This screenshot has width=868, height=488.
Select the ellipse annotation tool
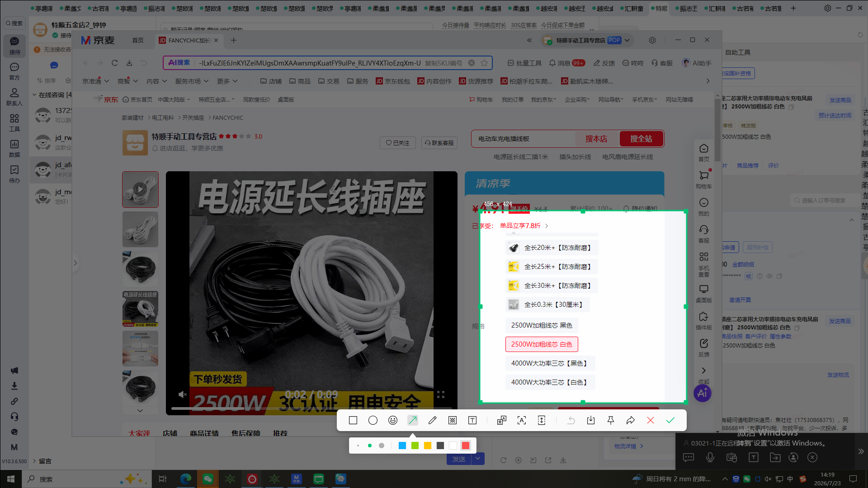[373, 420]
